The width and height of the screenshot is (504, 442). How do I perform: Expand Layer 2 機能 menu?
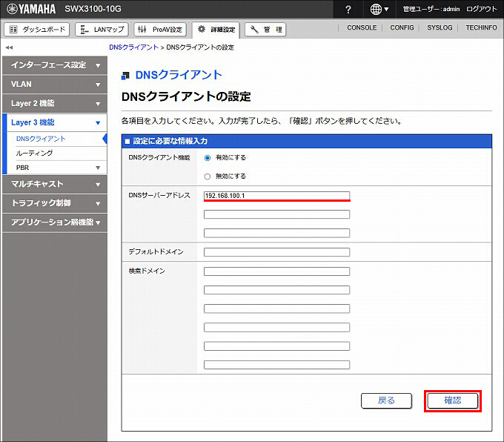click(55, 104)
